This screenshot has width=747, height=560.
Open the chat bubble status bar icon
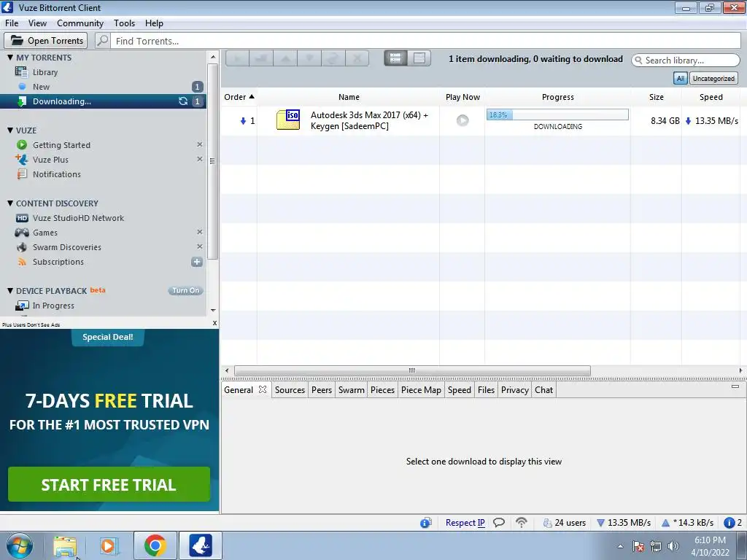point(499,523)
